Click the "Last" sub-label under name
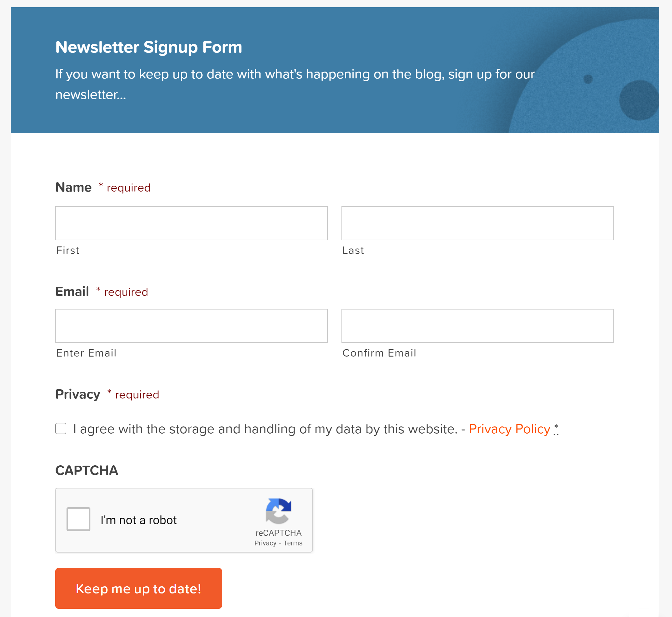 (x=353, y=251)
